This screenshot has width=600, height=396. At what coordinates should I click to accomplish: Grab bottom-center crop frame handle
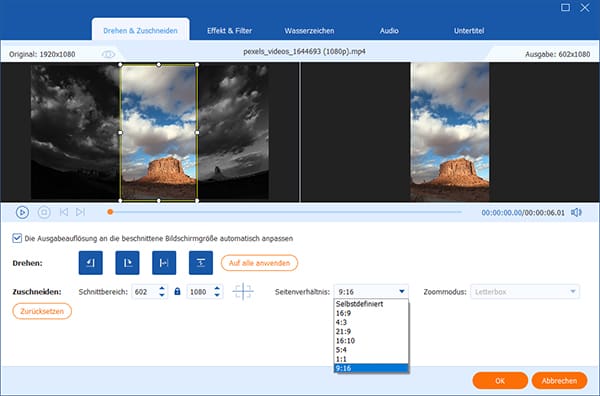(159, 200)
